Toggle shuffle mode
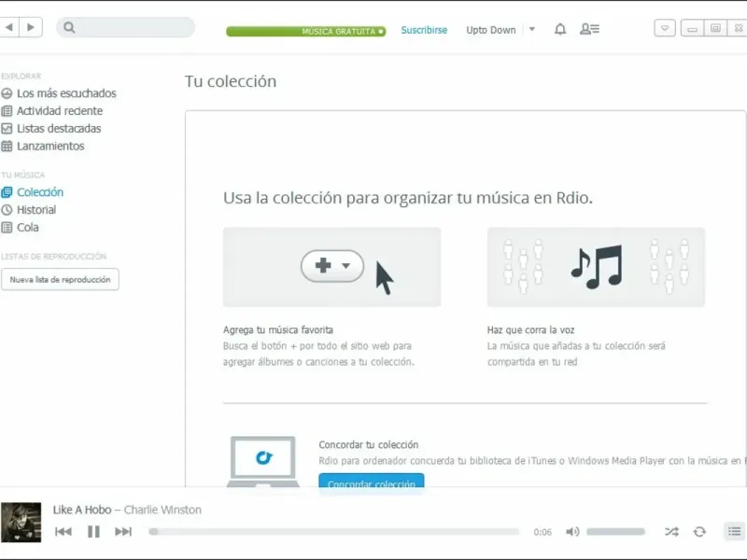747x560 pixels. click(x=671, y=531)
